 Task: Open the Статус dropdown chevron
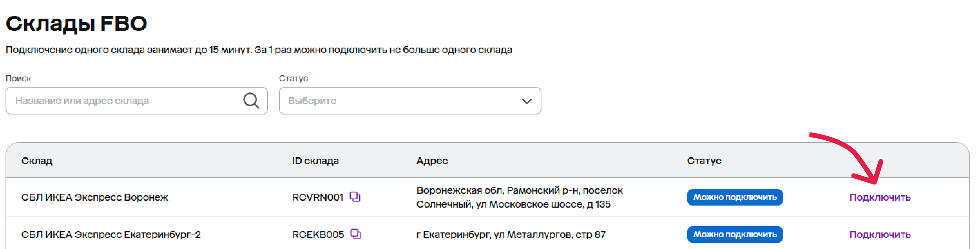click(527, 101)
